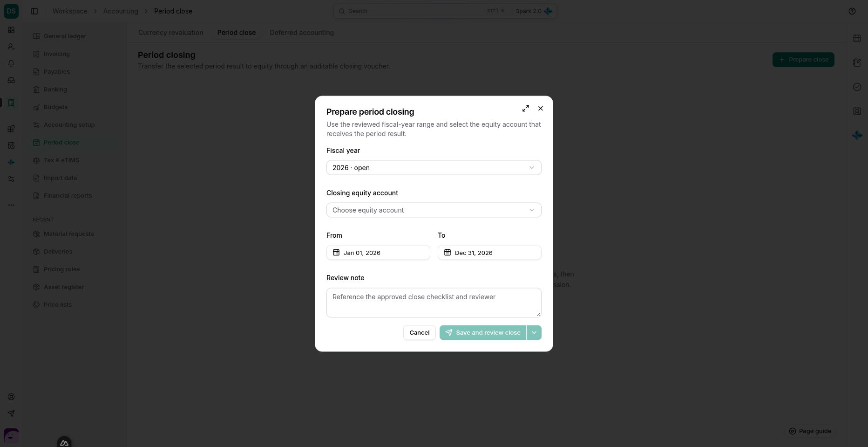Toggle the sidebar panel icon beside Workspace

coord(34,11)
